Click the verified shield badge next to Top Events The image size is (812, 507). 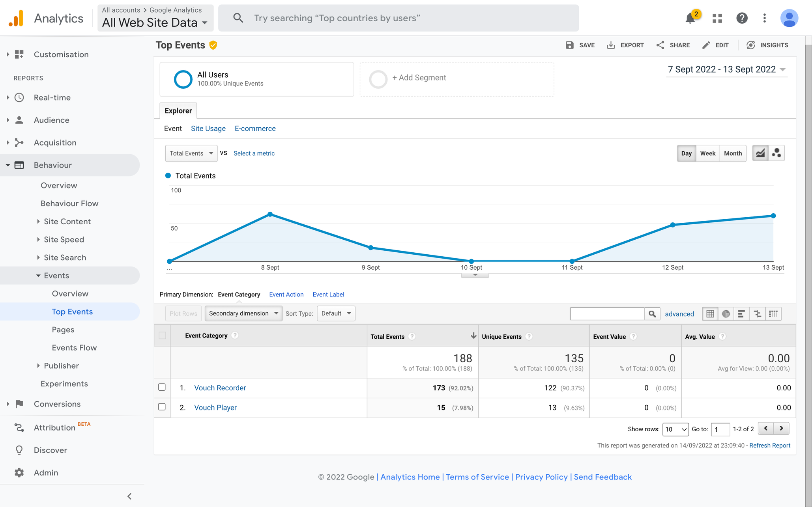[x=213, y=45]
